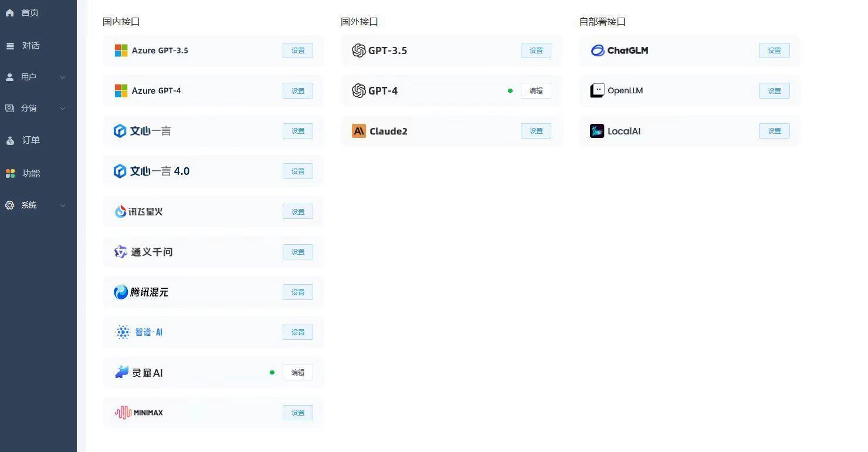Click 设置 for GPT-3.5
This screenshot has width=868, height=452.
pyautogui.click(x=536, y=50)
